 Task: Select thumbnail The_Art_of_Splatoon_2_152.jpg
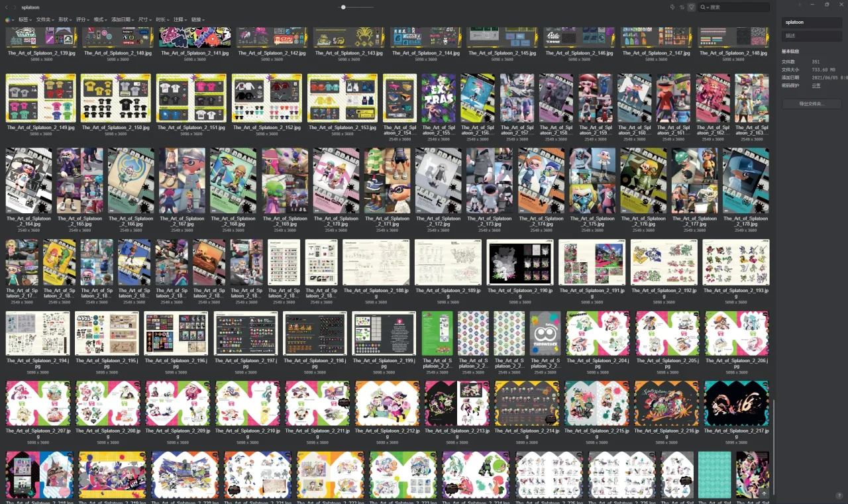267,98
